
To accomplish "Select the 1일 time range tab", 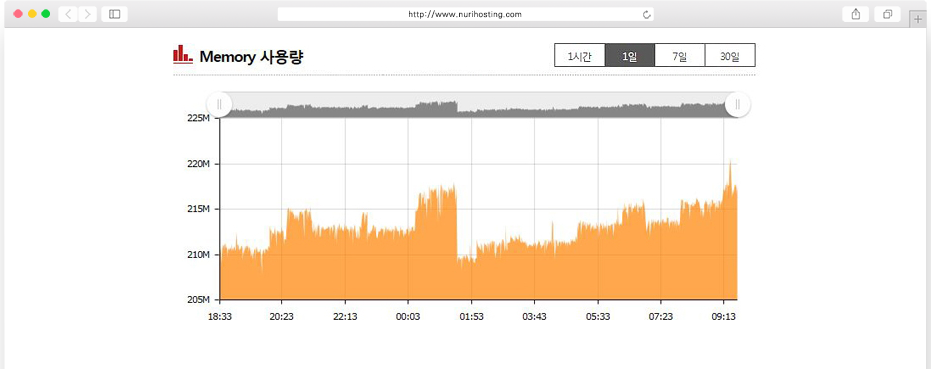I will (x=630, y=55).
